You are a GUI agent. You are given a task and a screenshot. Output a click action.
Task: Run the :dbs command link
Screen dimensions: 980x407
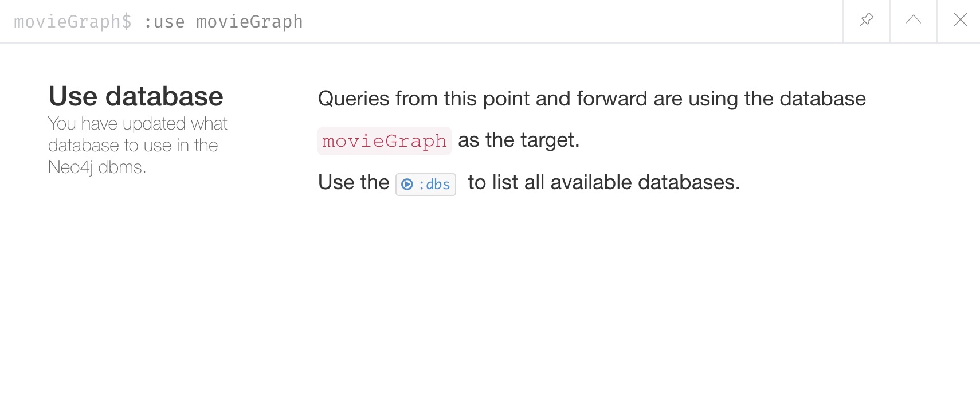[x=426, y=185]
